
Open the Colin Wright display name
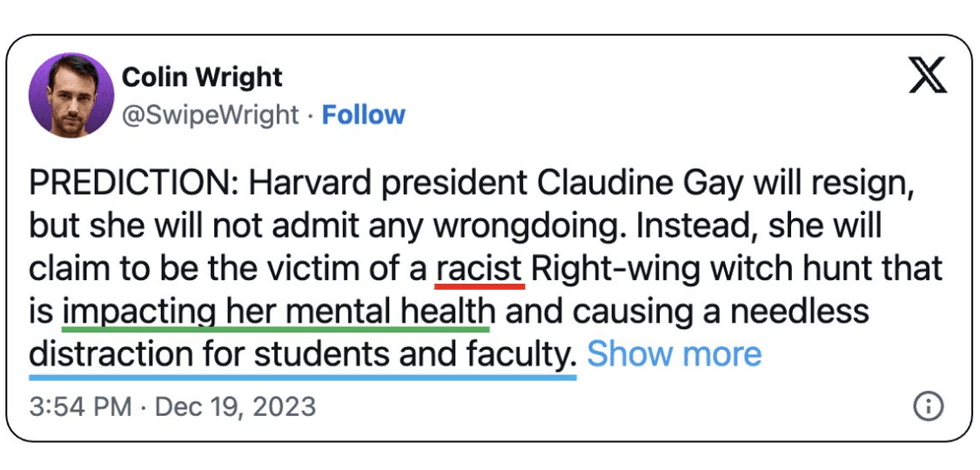click(x=202, y=77)
